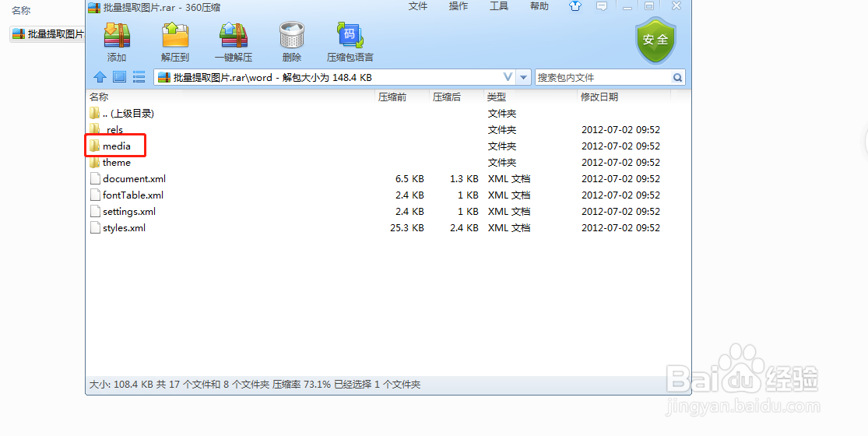Sort by the Type (类型) column header
The image size is (868, 436).
497,97
